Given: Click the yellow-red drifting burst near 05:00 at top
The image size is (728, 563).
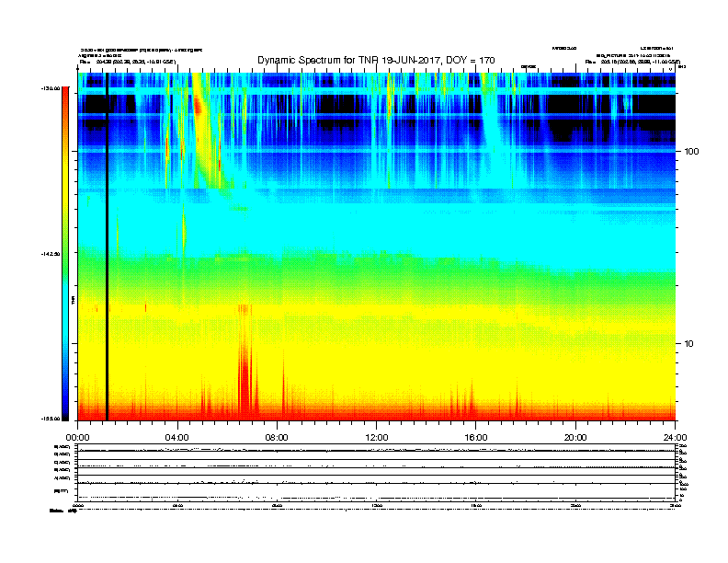Looking at the screenshot, I should click(199, 109).
